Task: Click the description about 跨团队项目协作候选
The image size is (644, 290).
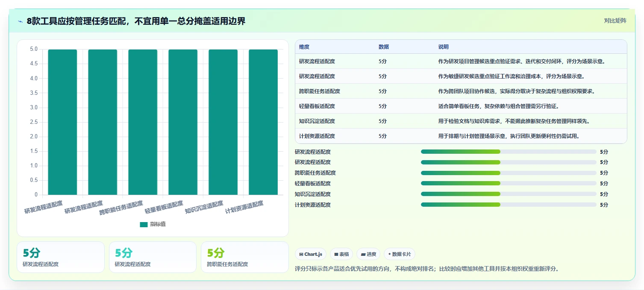Action: pyautogui.click(x=517, y=91)
